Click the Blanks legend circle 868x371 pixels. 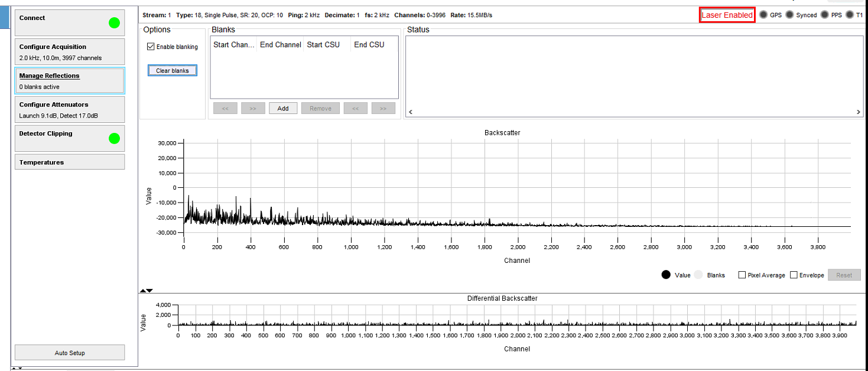699,275
